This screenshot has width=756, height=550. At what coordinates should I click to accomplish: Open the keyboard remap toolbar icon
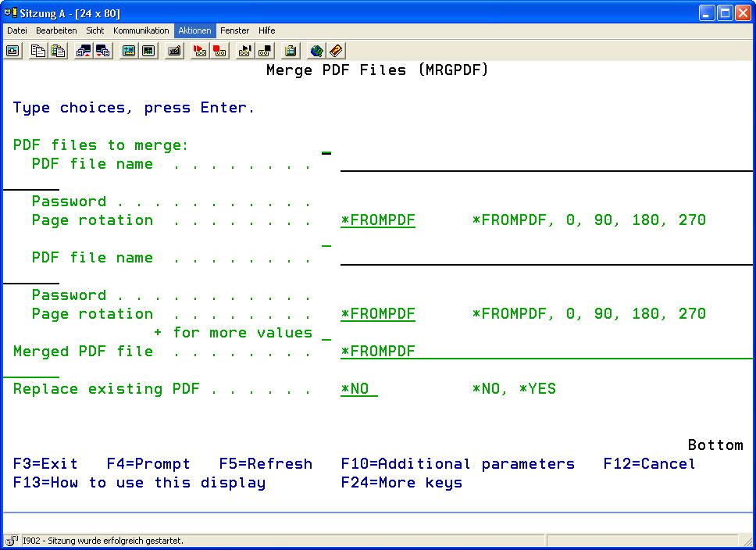(174, 51)
